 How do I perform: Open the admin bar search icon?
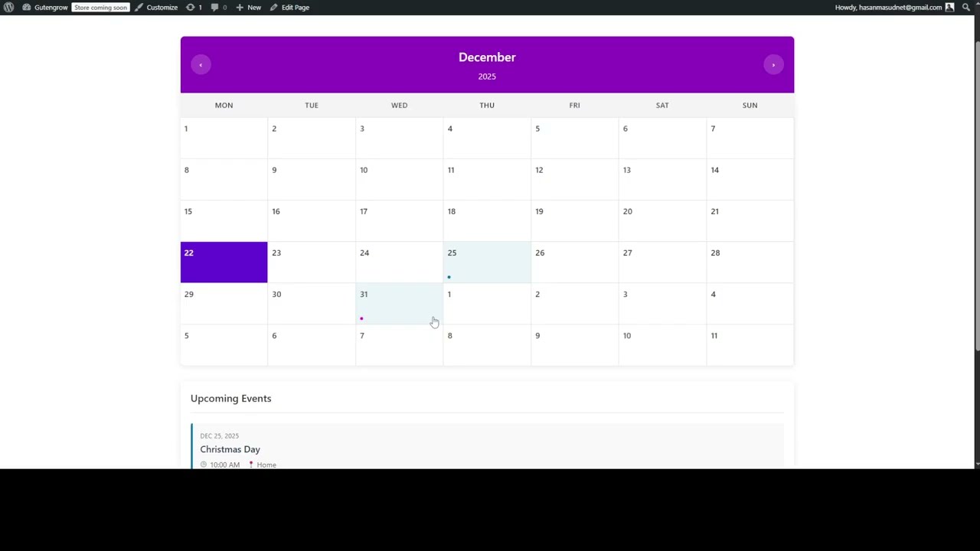[966, 7]
